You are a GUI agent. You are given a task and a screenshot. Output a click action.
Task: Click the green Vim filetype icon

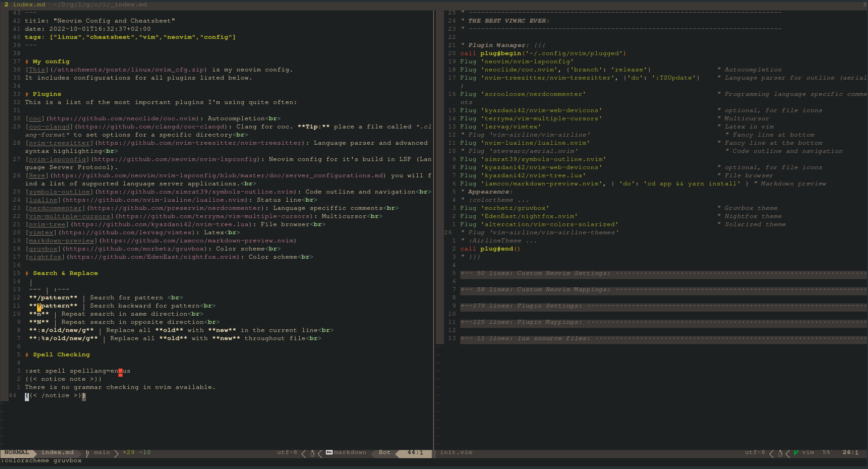click(796, 453)
